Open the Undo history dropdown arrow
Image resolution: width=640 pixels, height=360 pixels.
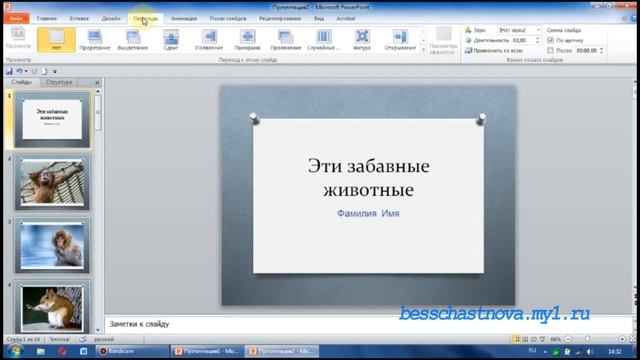tap(26, 71)
